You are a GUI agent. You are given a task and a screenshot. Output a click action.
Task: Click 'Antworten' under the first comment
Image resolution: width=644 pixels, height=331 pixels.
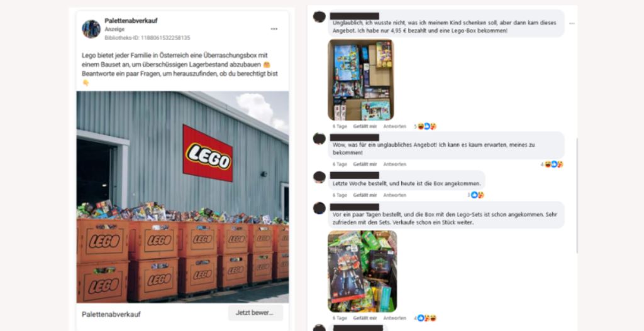(x=395, y=126)
